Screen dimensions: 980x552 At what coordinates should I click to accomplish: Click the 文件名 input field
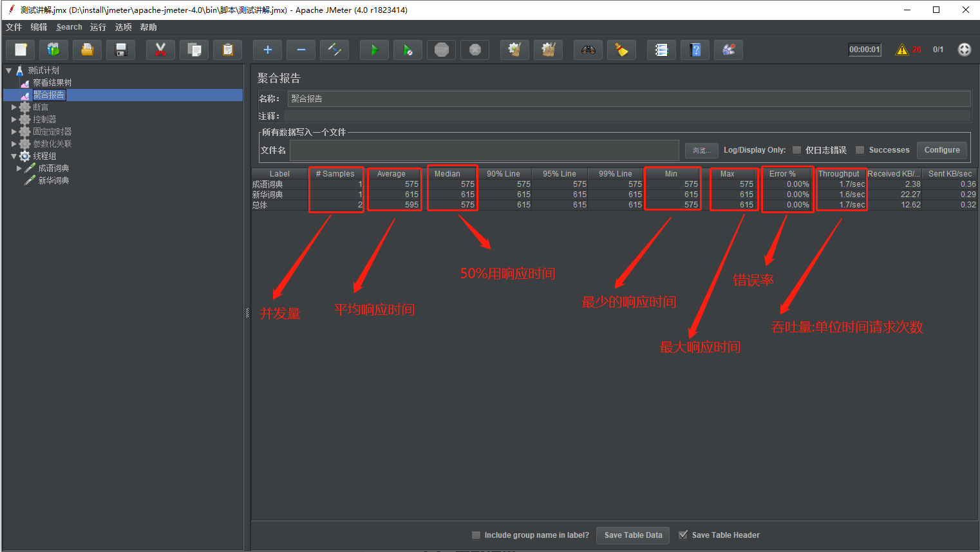point(484,150)
